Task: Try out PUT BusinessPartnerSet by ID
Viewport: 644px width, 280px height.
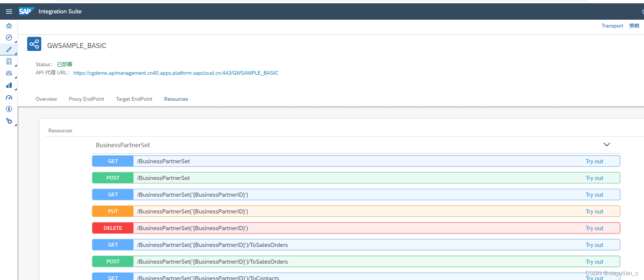Action: pyautogui.click(x=594, y=212)
